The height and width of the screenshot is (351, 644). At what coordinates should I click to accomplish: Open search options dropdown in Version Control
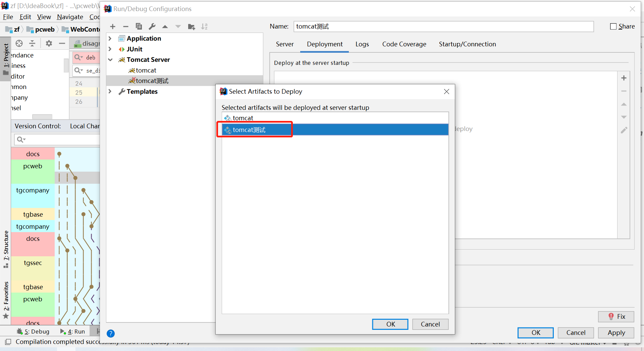21,139
